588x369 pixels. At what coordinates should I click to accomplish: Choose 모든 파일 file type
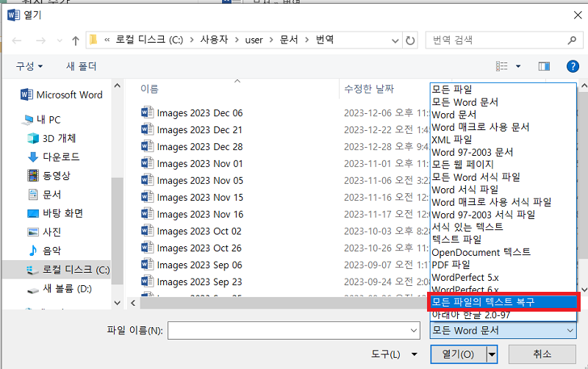click(x=503, y=89)
